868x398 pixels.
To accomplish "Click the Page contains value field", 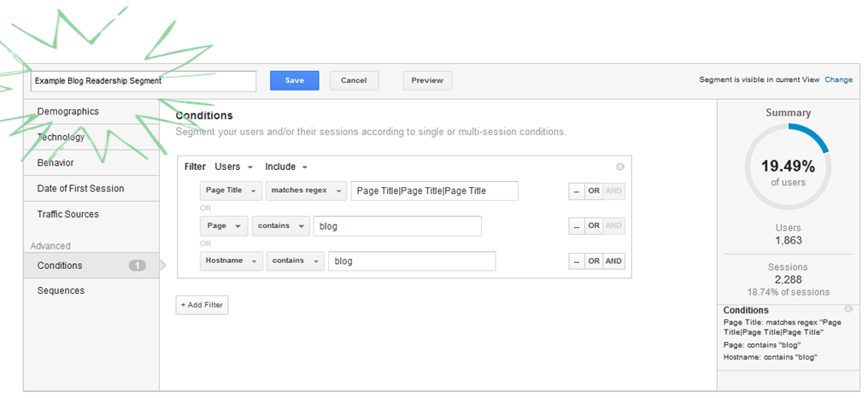I will (397, 225).
